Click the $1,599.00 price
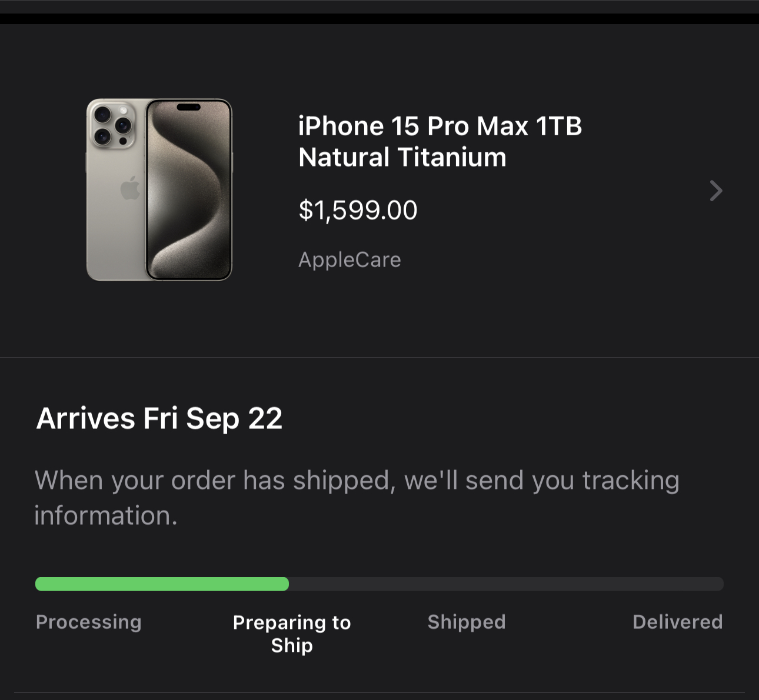This screenshot has height=700, width=759. pyautogui.click(x=358, y=210)
